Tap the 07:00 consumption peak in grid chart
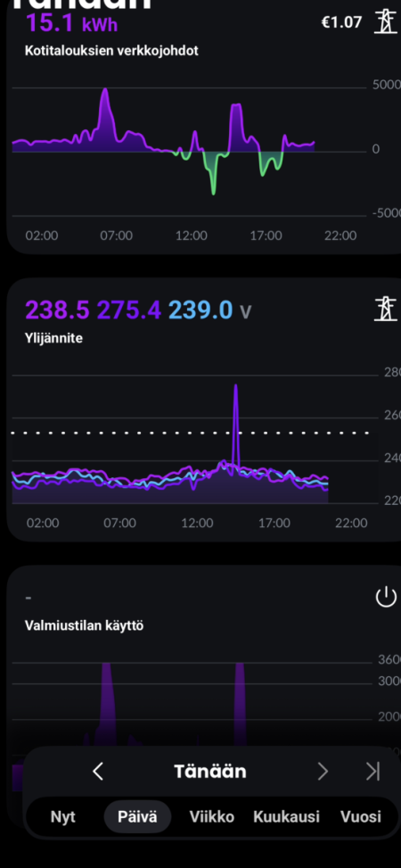 tap(105, 91)
